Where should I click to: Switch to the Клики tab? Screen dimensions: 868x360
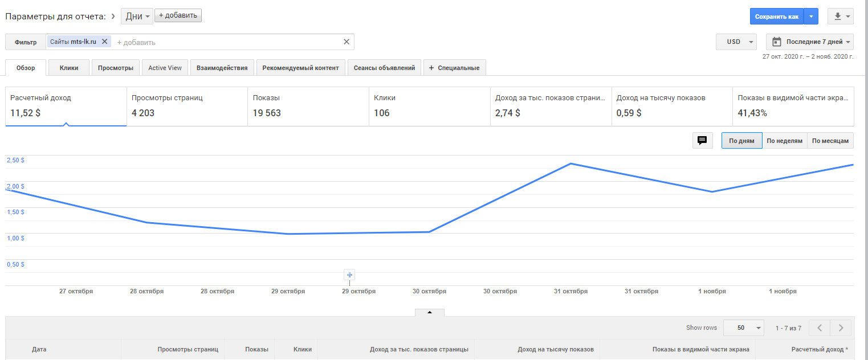(69, 68)
